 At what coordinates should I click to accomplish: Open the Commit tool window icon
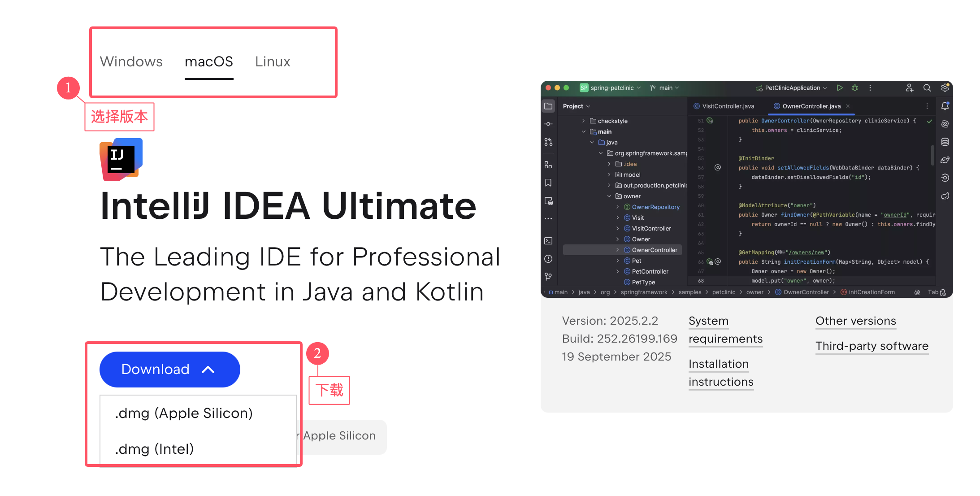click(x=548, y=124)
